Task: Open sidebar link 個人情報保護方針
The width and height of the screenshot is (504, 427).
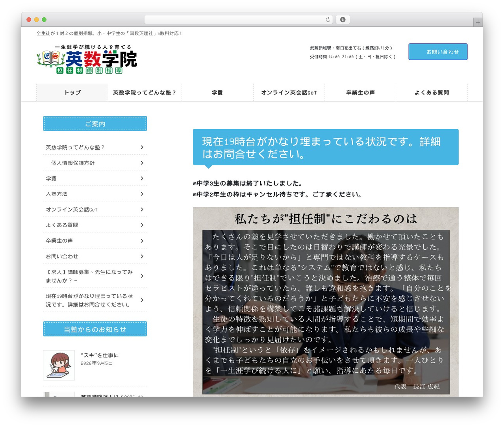Action: pos(95,163)
